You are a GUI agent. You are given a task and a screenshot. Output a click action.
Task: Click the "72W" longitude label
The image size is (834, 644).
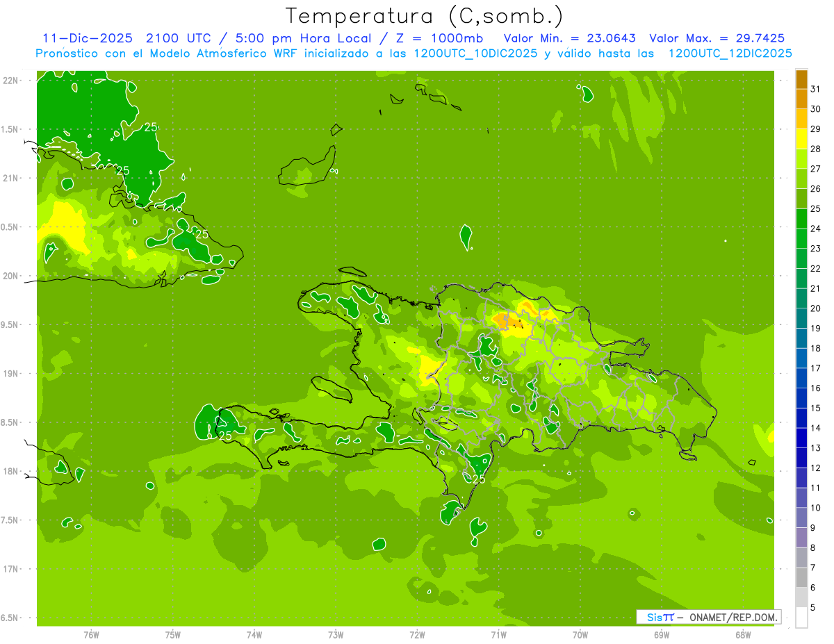point(417,634)
